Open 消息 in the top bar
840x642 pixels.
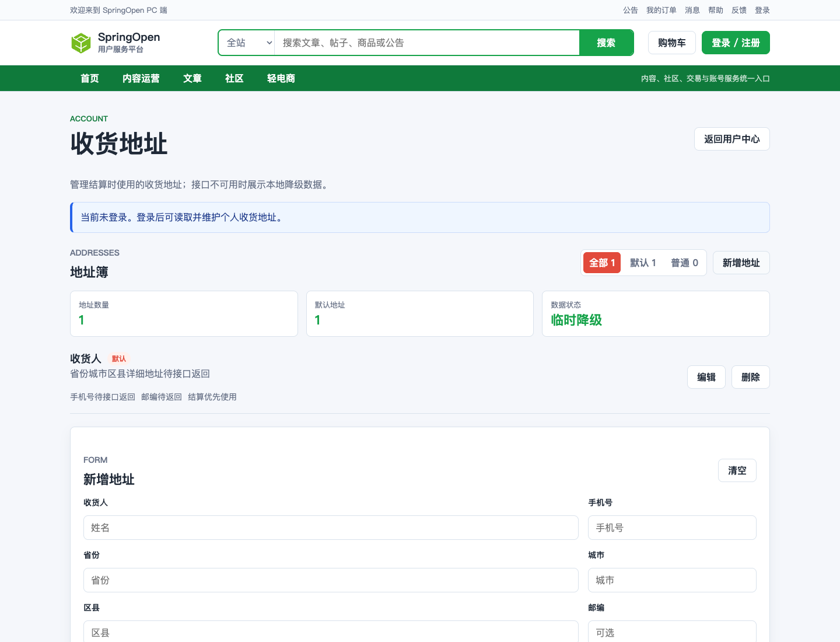tap(692, 10)
